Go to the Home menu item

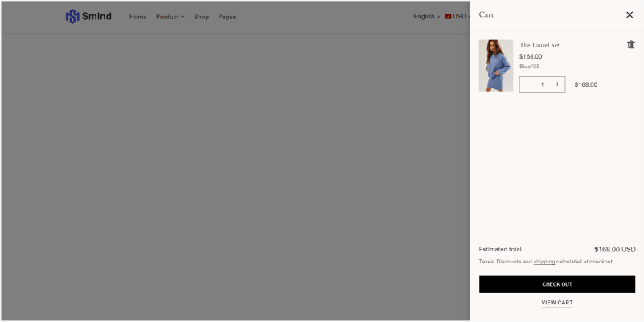pyautogui.click(x=138, y=17)
